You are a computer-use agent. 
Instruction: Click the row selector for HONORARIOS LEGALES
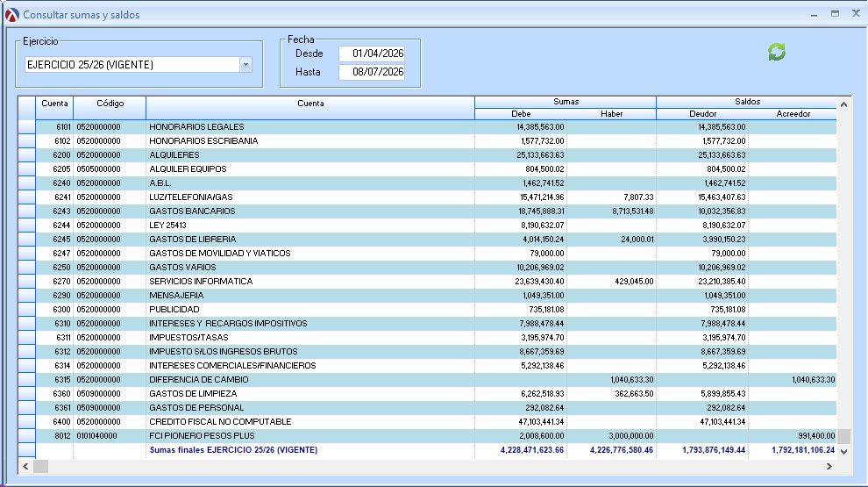(26, 127)
